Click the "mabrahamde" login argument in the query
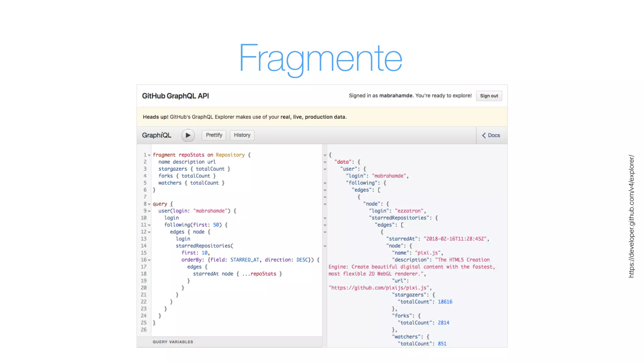This screenshot has width=644, height=362. pos(210,211)
